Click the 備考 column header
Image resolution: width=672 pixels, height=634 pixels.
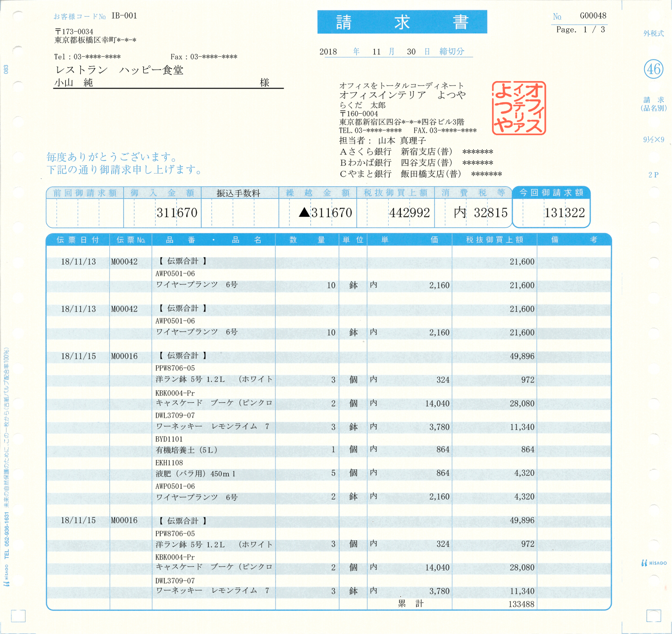point(574,240)
